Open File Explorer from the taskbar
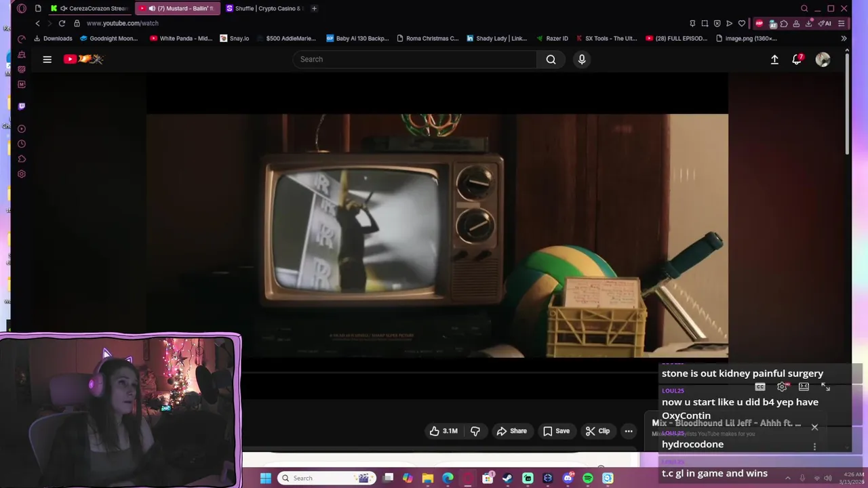 (x=427, y=479)
